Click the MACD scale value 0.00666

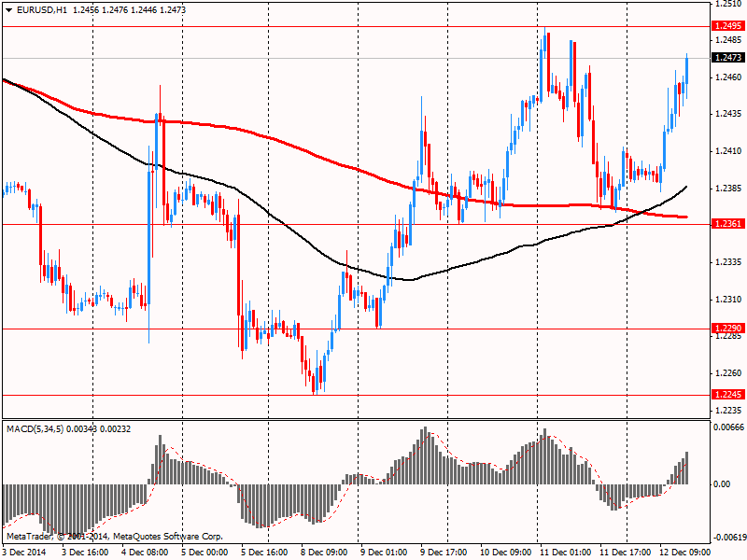728,427
